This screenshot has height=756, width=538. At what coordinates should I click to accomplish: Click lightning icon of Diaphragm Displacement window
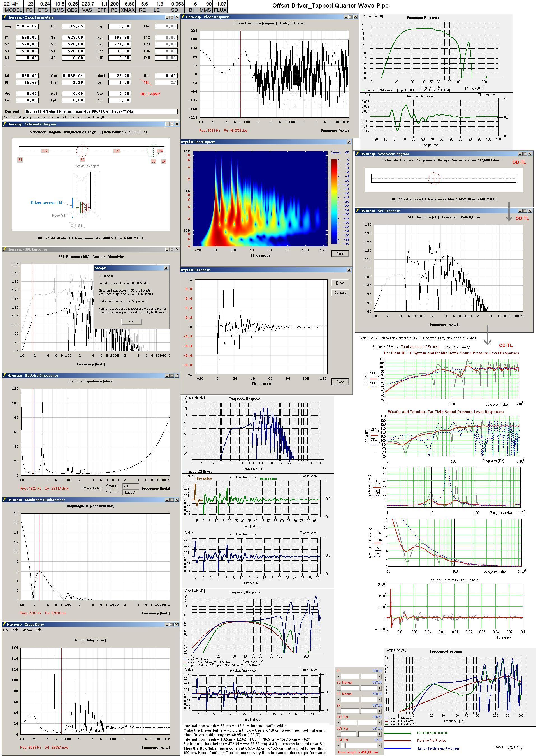coord(5,500)
